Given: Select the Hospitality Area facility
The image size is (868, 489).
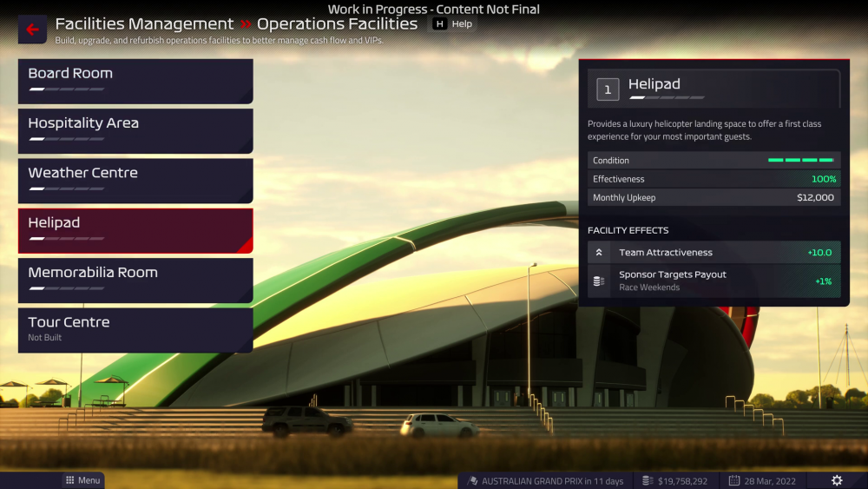Looking at the screenshot, I should coord(135,131).
